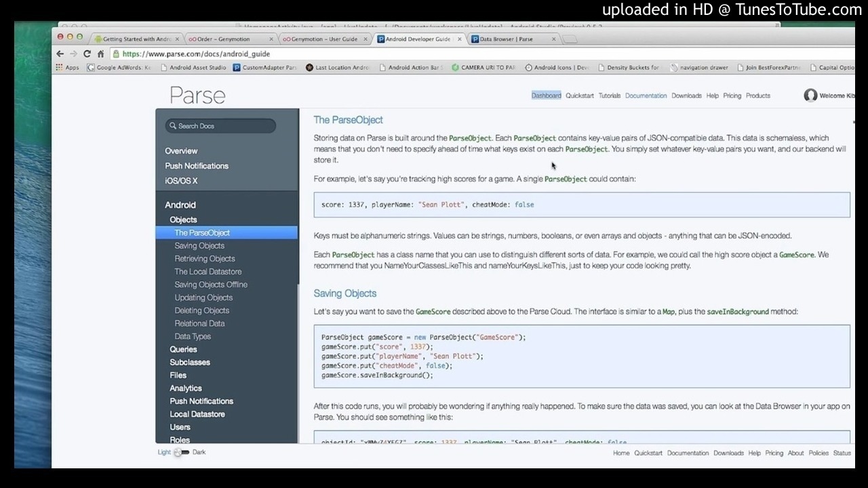Open Quickstart in the header navigation
Viewport: 868px width, 488px height.
pyautogui.click(x=580, y=96)
